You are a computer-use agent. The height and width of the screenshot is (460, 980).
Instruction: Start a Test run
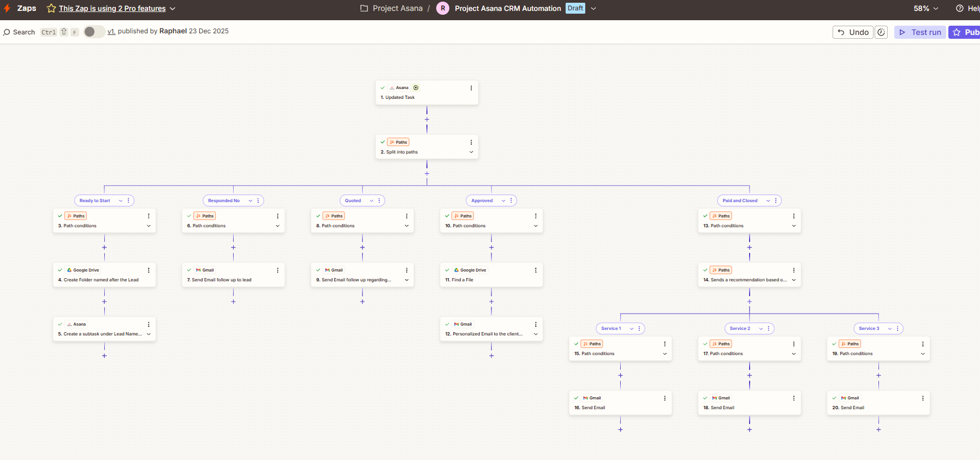[x=920, y=32]
